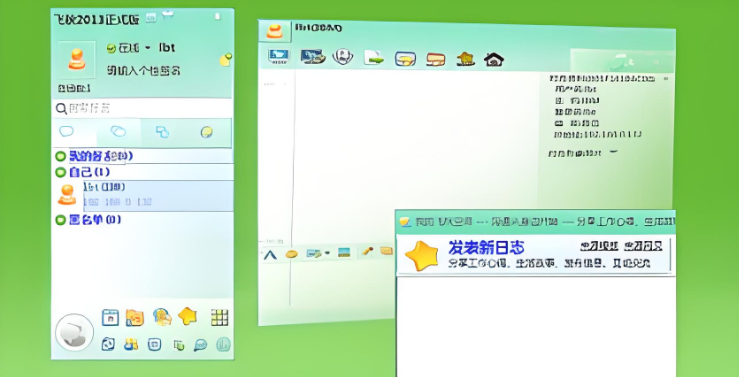Click the black house icon in chat toolbar

(494, 59)
